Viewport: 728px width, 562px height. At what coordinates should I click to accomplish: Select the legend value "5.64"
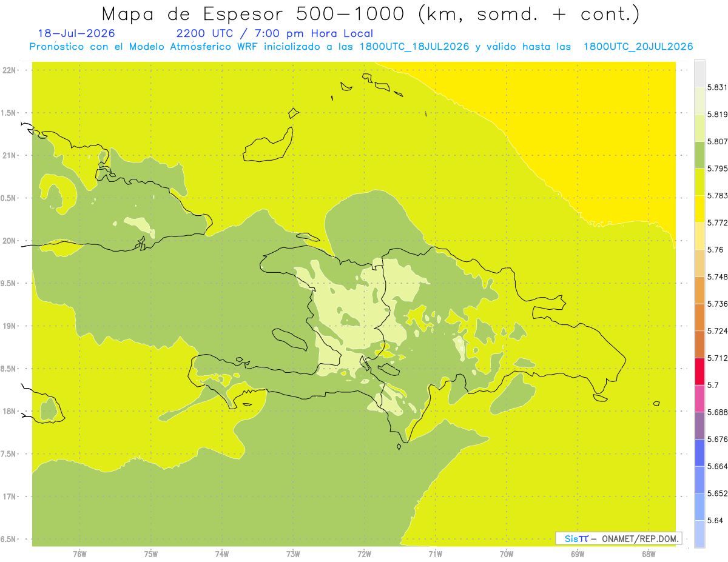coord(715,521)
